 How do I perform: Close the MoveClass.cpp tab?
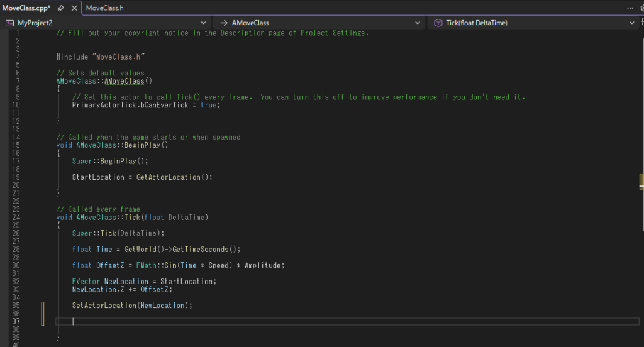[74, 8]
